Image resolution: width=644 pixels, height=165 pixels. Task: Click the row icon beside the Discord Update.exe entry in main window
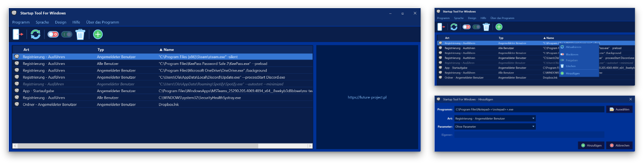tap(16, 77)
